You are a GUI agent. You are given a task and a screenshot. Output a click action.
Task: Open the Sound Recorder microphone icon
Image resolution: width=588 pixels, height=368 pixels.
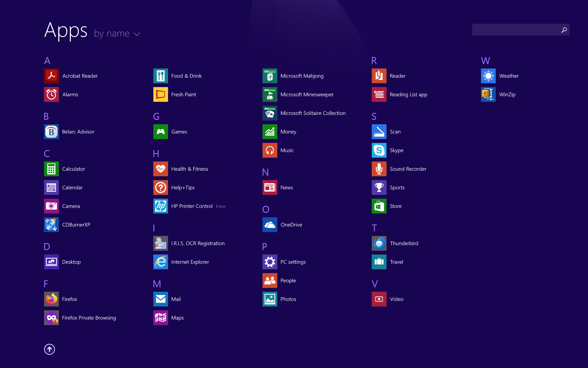click(x=379, y=169)
